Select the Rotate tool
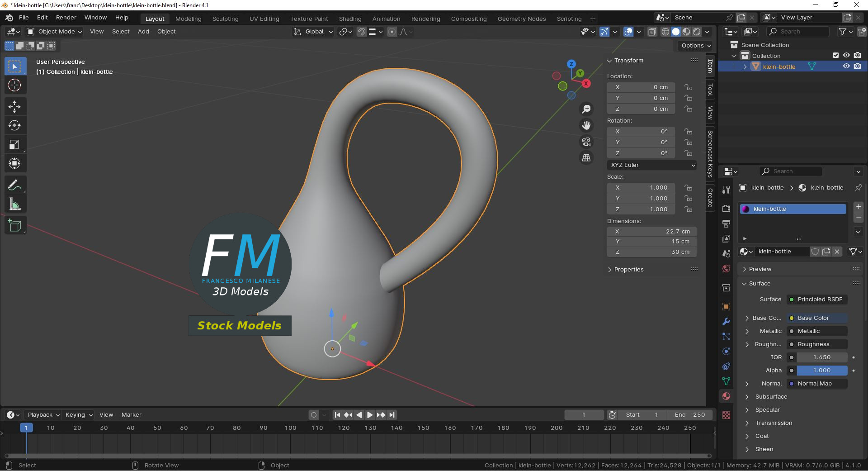The height and width of the screenshot is (471, 868). [x=14, y=125]
